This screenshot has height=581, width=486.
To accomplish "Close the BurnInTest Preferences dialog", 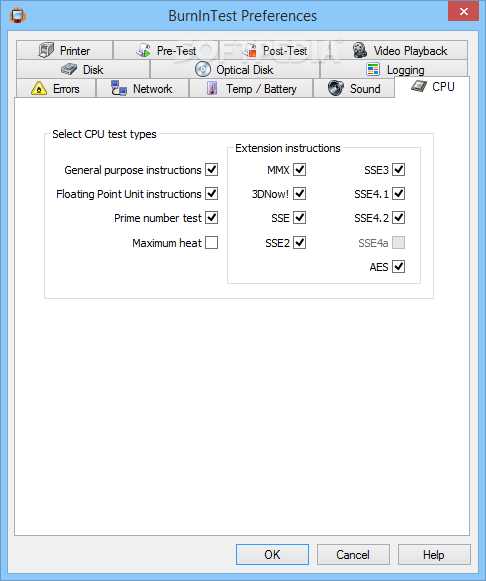I will point(463,11).
